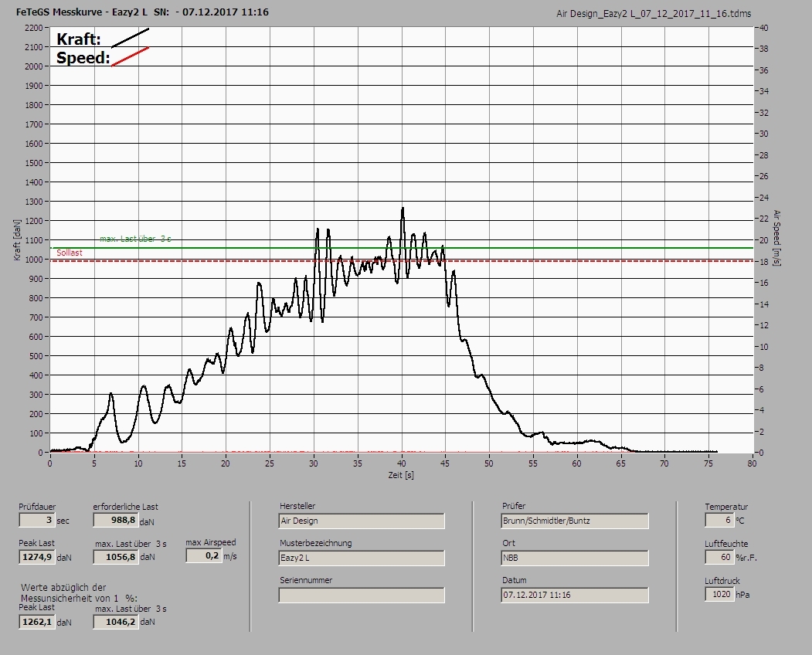812x655 pixels.
Task: Select the erforderliche Last field 988,8
Action: 115,520
